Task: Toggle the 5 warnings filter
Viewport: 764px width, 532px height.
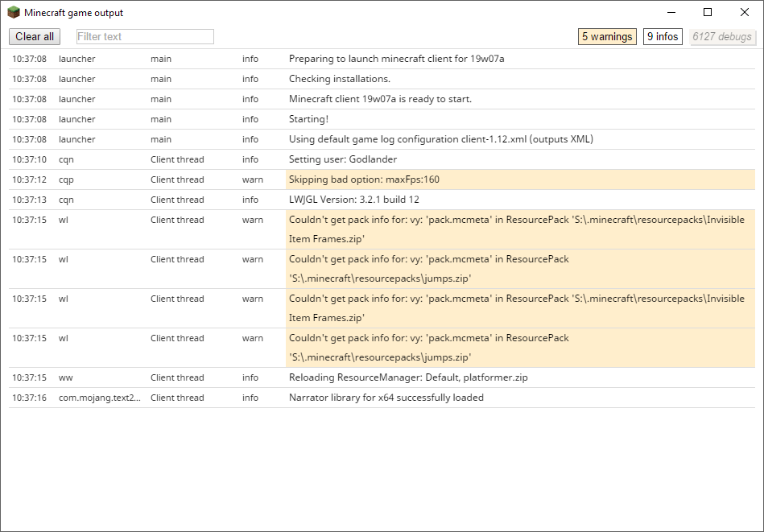Action: pos(607,36)
